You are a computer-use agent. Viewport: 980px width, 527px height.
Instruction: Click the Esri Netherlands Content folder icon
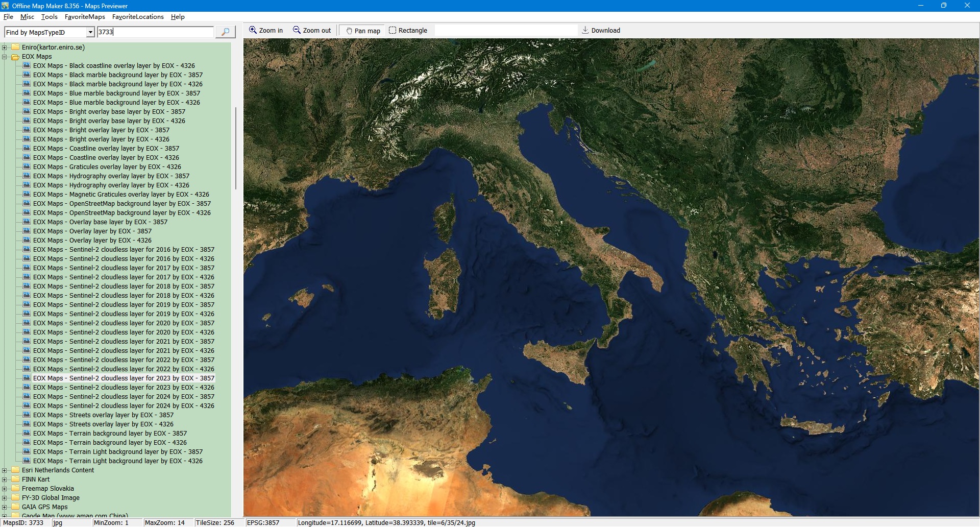coord(15,470)
